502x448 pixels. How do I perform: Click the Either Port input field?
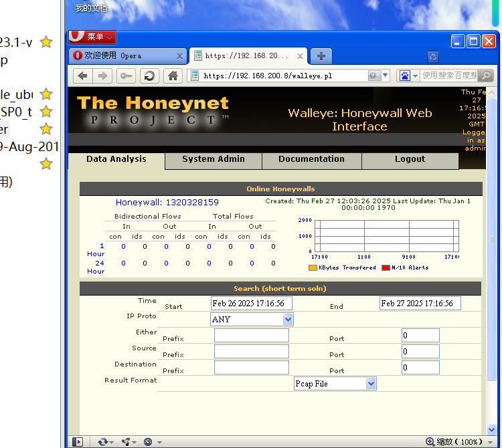coord(420,336)
